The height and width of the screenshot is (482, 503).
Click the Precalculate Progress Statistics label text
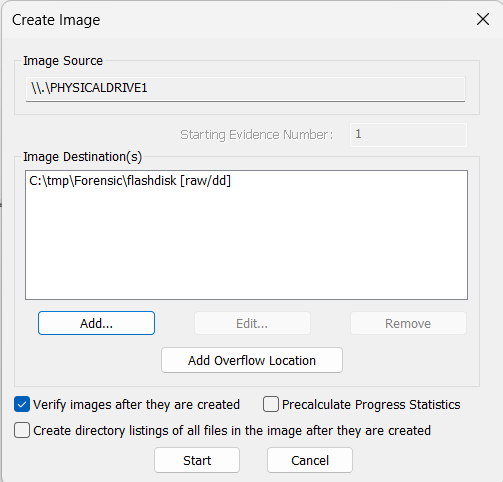[371, 405]
